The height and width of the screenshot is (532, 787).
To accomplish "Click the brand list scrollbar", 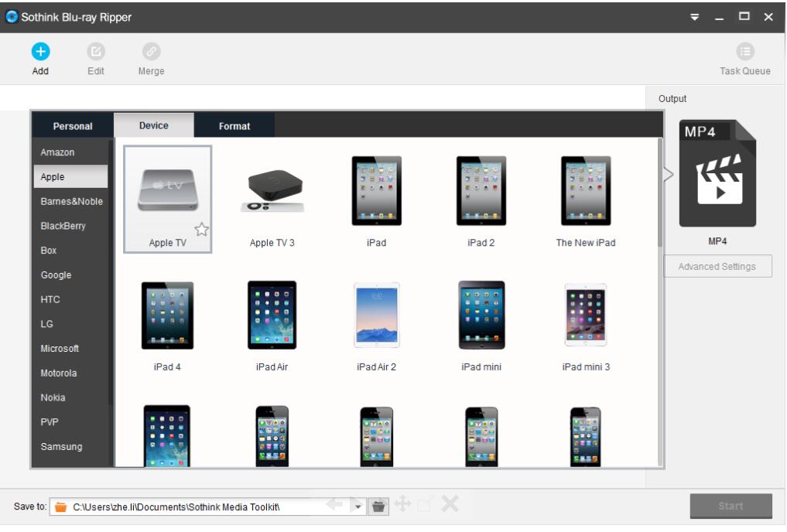I will [x=111, y=273].
